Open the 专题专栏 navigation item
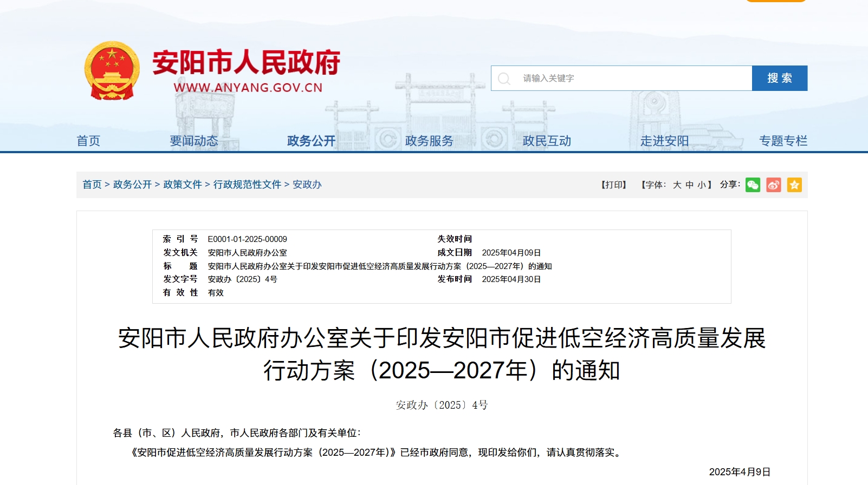 pos(782,141)
